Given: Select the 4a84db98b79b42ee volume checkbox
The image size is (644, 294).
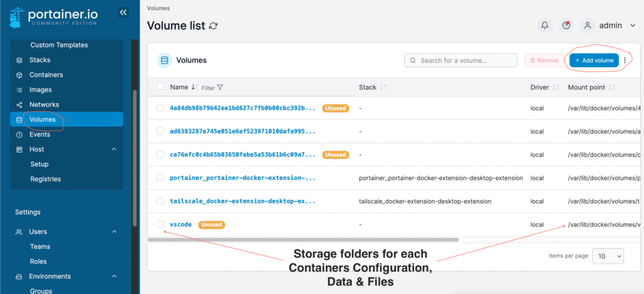Looking at the screenshot, I should coord(160,108).
